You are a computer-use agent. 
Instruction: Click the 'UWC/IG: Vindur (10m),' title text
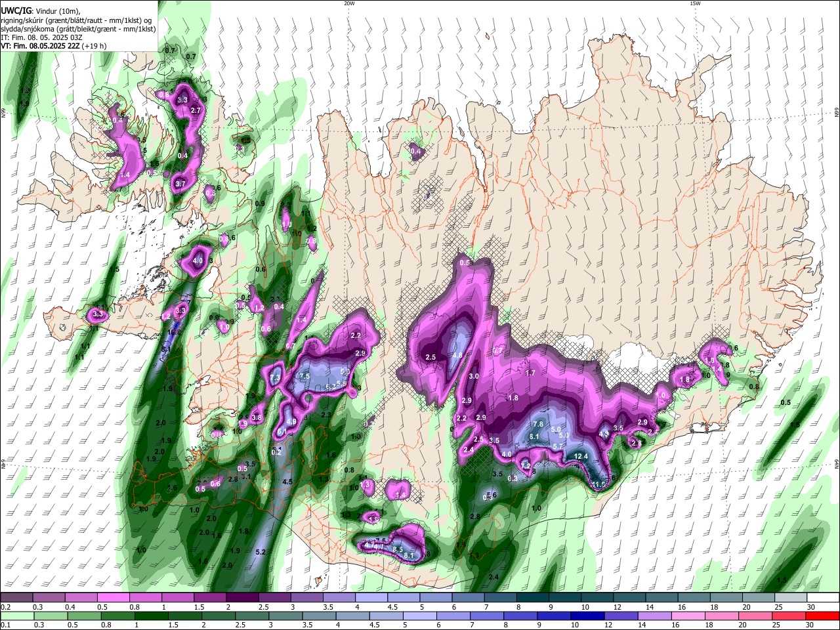tap(41, 11)
